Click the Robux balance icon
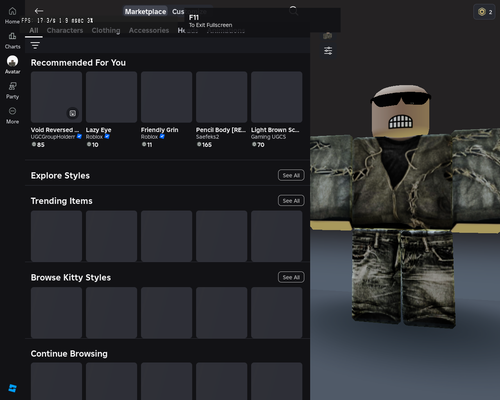The height and width of the screenshot is (400, 500). 482,12
